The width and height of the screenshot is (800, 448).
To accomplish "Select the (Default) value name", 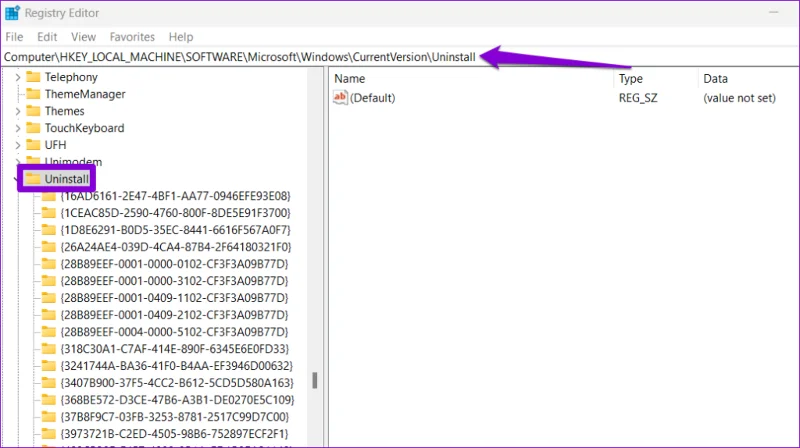I will 372,98.
